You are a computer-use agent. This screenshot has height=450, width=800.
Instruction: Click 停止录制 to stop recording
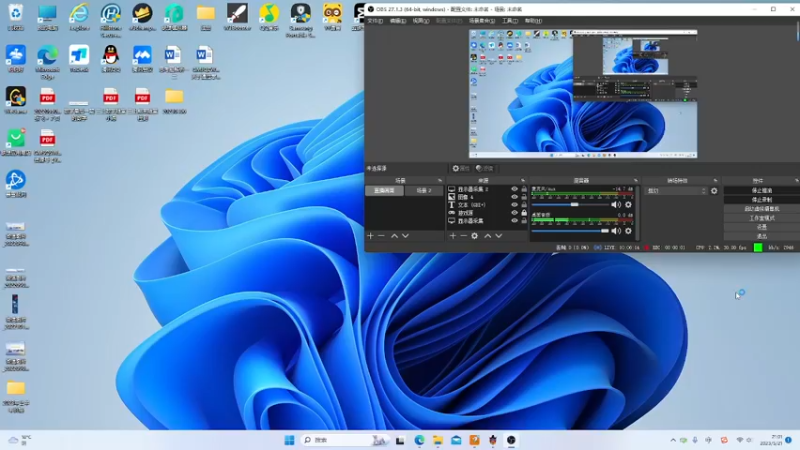click(762, 199)
